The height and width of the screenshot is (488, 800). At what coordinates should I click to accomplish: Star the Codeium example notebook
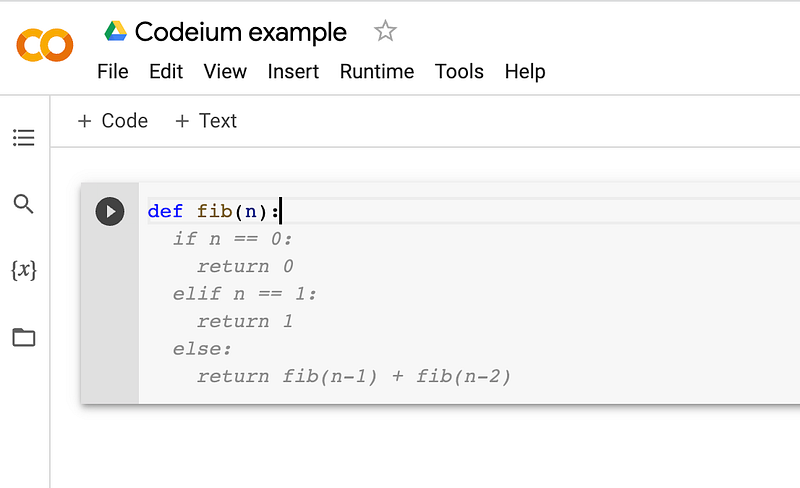click(x=385, y=31)
